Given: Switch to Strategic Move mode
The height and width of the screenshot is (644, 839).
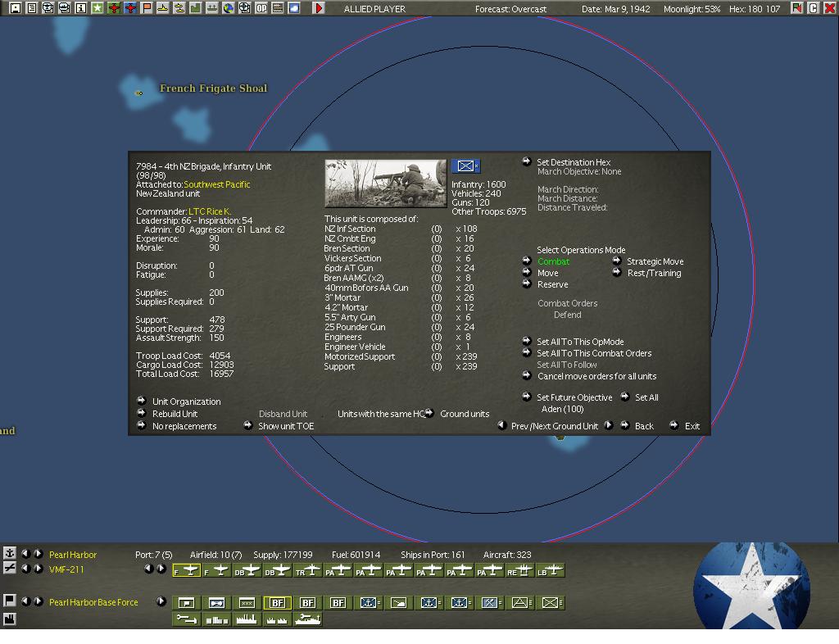Looking at the screenshot, I should (x=655, y=261).
